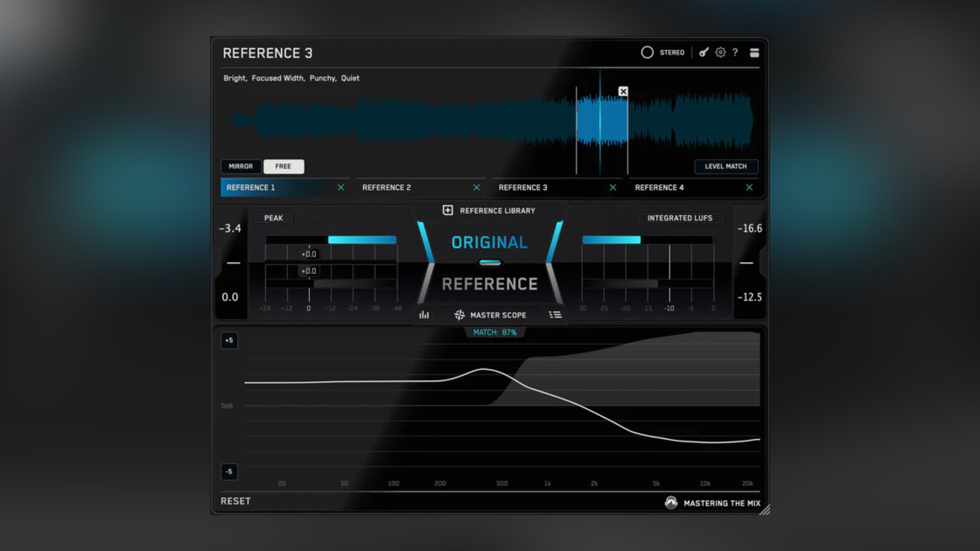Remove Reference 3 track with X
This screenshot has width=980, height=551.
[x=613, y=188]
